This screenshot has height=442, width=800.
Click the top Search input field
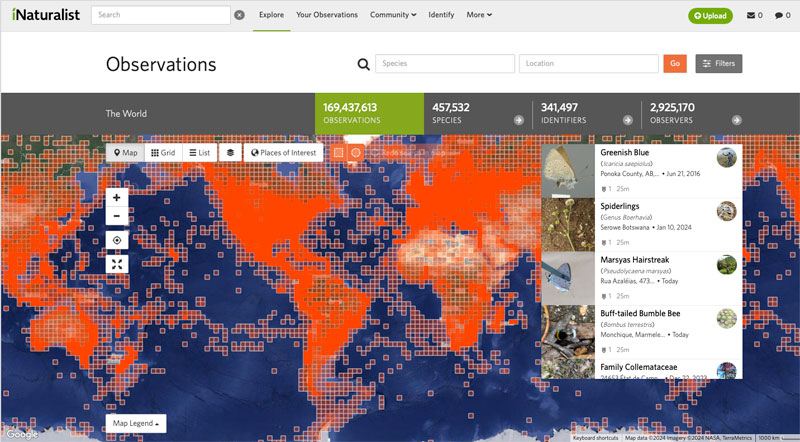coord(161,15)
